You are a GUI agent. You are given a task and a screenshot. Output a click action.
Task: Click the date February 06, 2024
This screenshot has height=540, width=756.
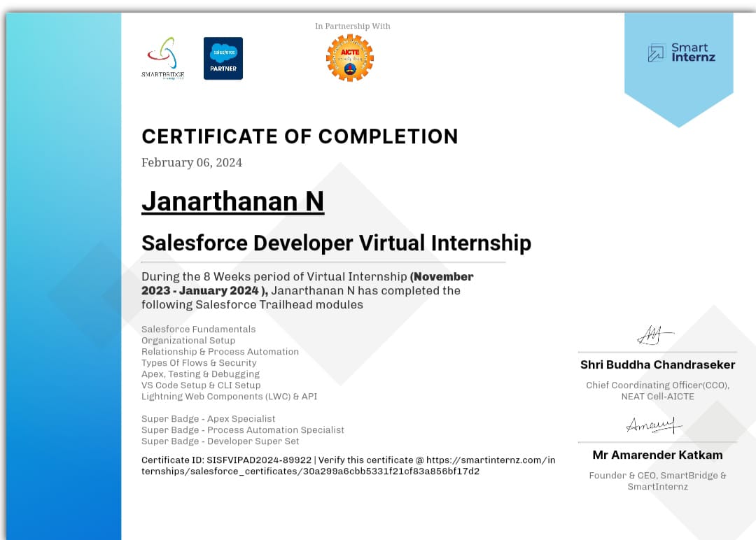pos(192,162)
